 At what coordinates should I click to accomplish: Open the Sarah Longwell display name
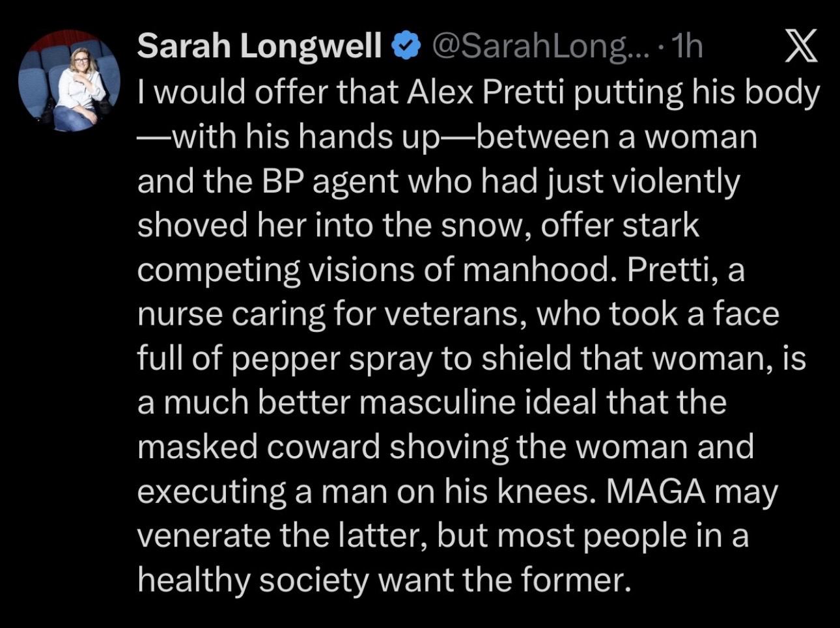coord(259,47)
